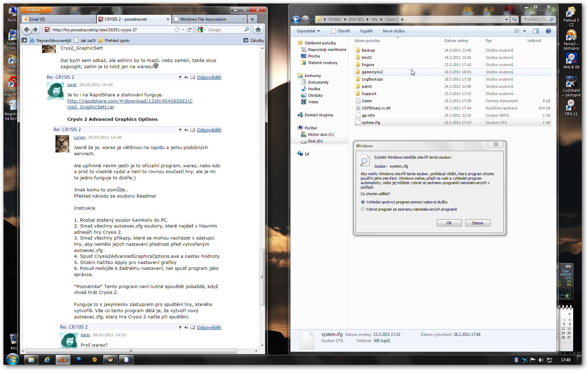Select the system.cfg file in the list
This screenshot has height=371, width=588.
(452, 123)
